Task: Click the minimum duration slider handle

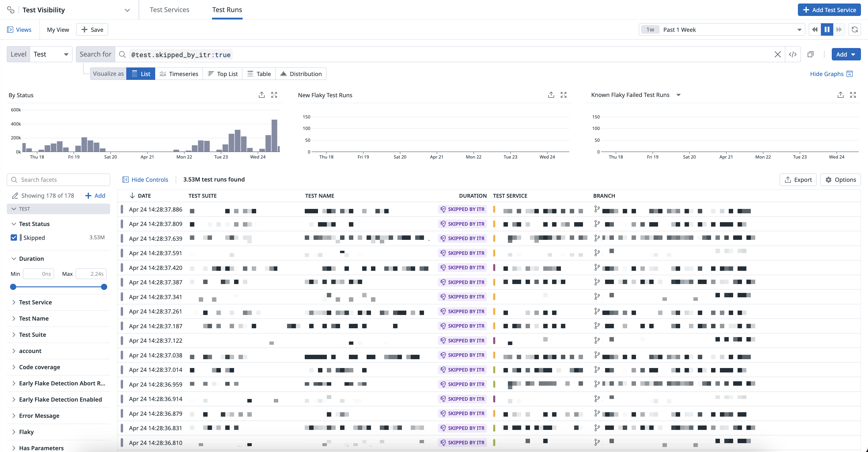Action: [13, 287]
